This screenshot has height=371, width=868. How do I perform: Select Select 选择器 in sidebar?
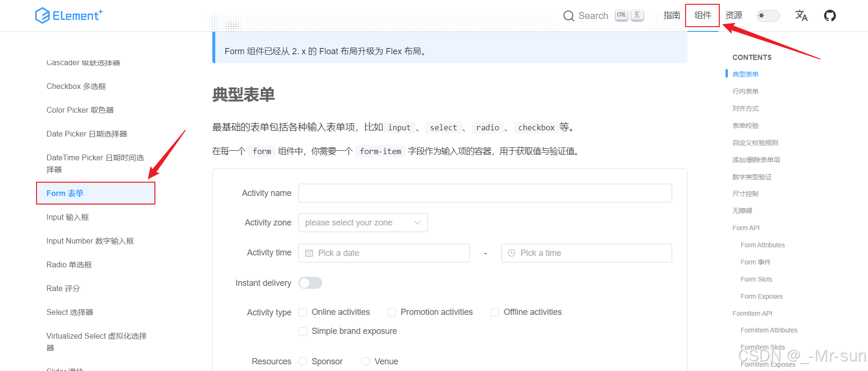[70, 312]
